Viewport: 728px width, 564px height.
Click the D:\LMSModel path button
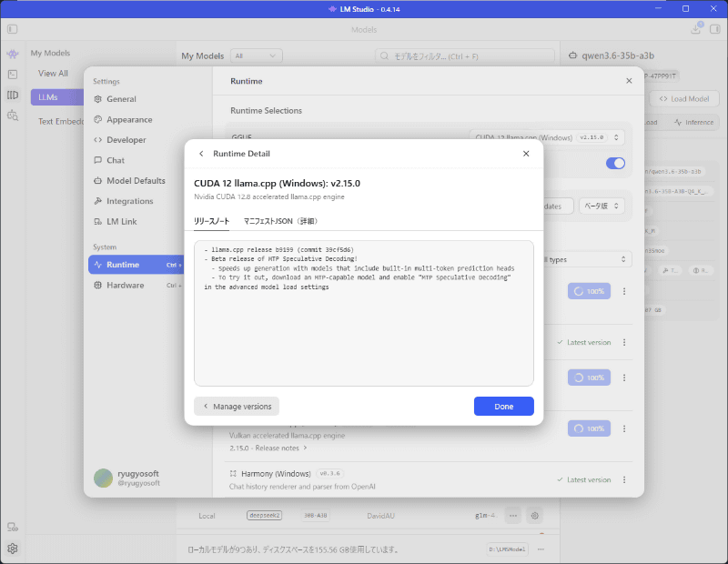tap(507, 549)
